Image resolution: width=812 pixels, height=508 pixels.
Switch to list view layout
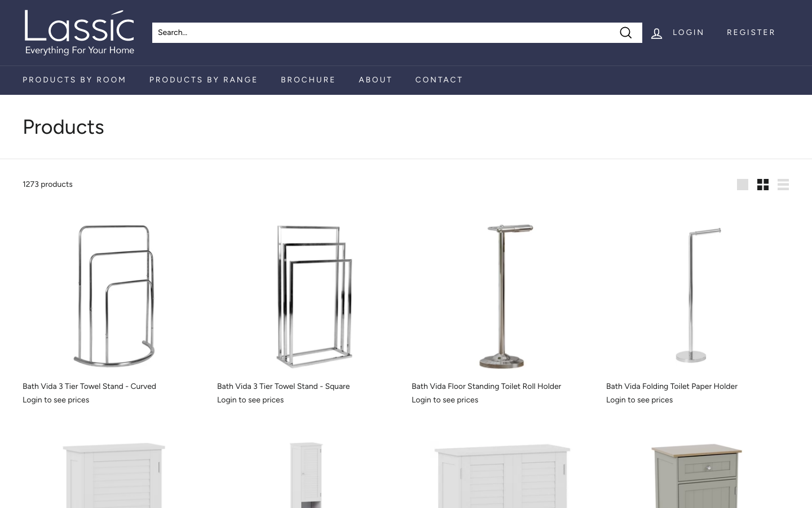[783, 185]
